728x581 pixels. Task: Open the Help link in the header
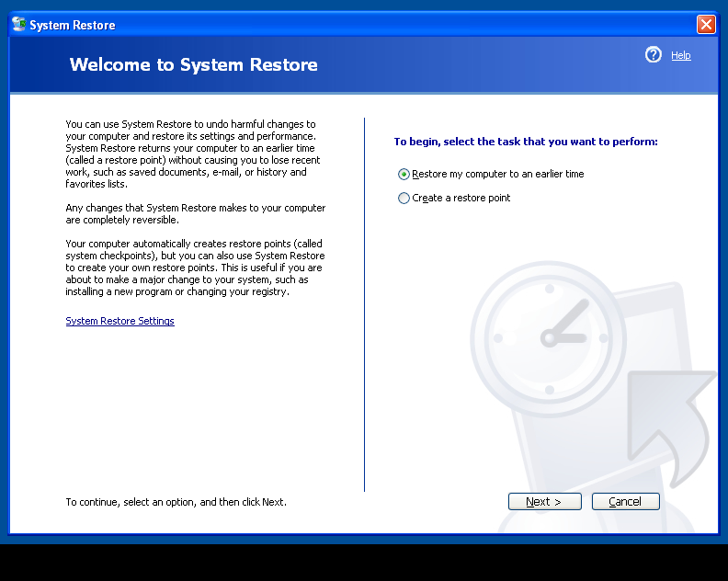[680, 55]
